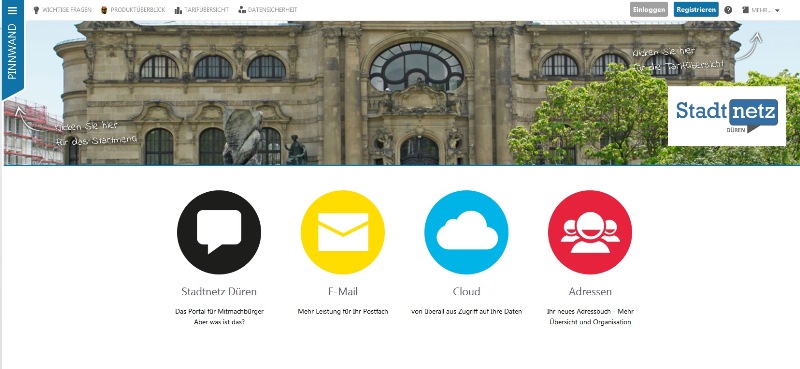This screenshot has width=800, height=369.
Task: Click the icon beside Mehr
Action: [745, 10]
